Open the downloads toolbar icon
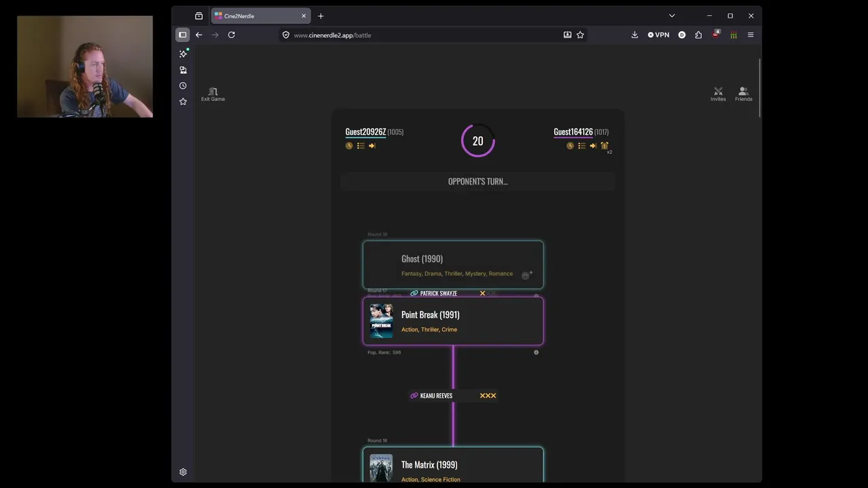This screenshot has width=868, height=488. 635,35
